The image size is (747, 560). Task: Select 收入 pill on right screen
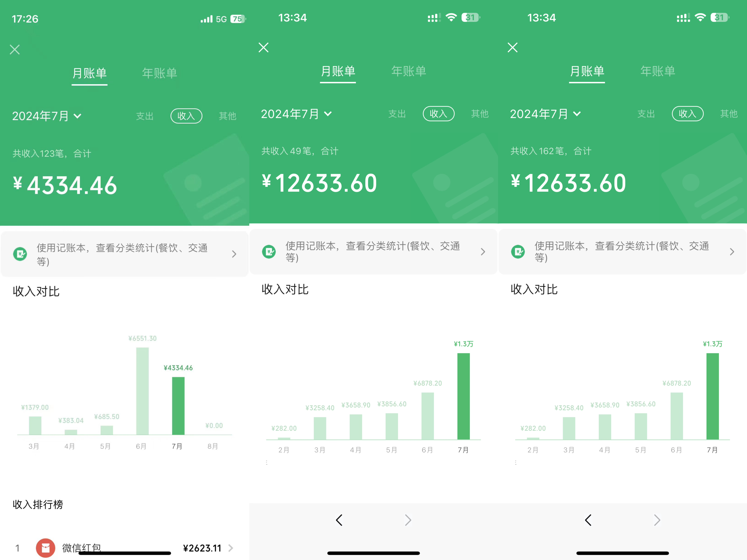(687, 114)
